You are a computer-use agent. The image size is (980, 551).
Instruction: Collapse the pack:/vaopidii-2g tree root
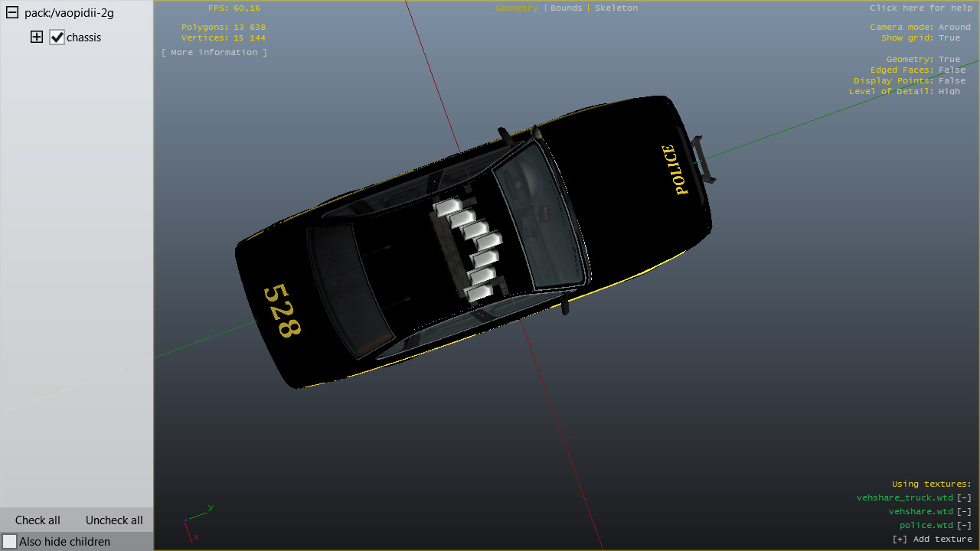pyautogui.click(x=12, y=13)
